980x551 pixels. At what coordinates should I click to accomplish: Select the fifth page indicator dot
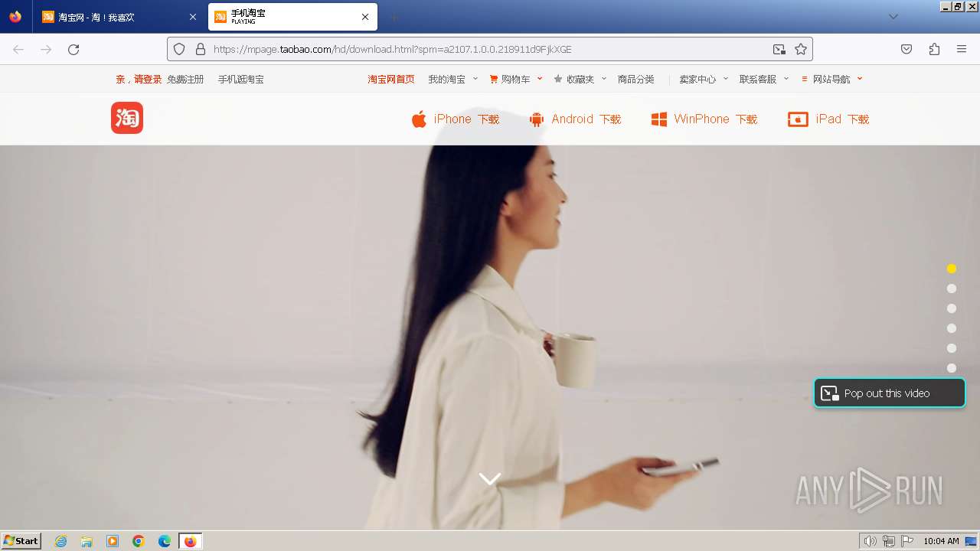[952, 348]
